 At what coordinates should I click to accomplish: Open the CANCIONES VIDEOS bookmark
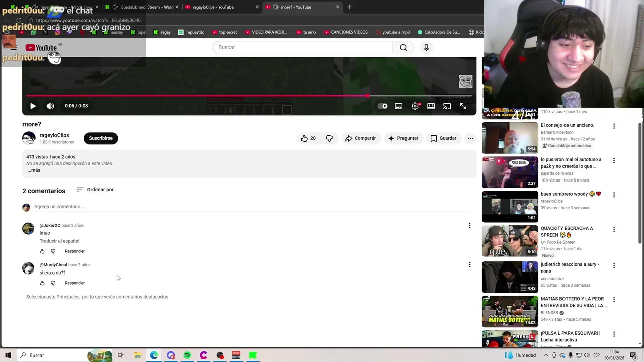pos(346,32)
